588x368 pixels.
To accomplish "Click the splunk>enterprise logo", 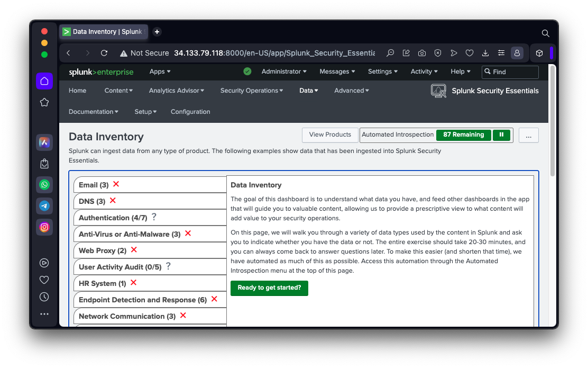I will [x=101, y=71].
